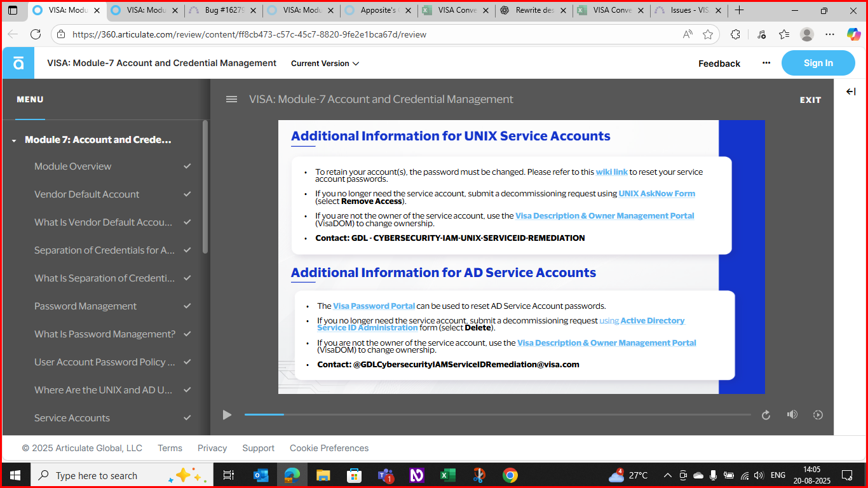
Task: Click the browser address bar URL
Action: coord(249,34)
